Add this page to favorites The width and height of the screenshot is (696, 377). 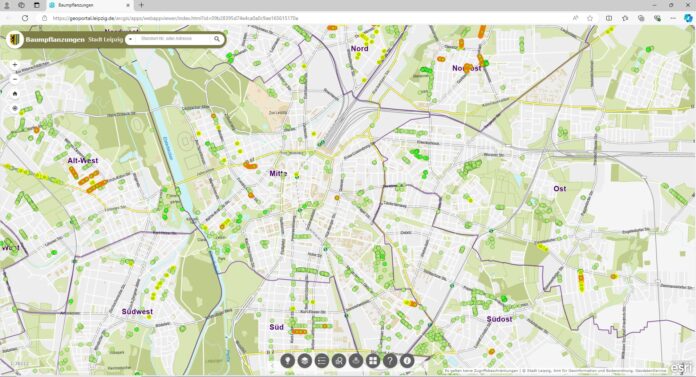coord(590,18)
